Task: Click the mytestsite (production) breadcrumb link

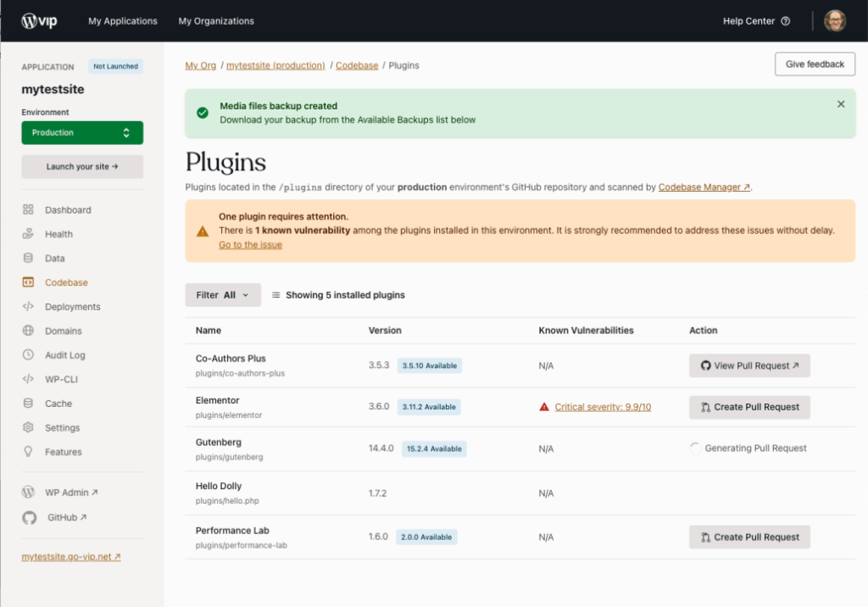Action: [x=275, y=65]
